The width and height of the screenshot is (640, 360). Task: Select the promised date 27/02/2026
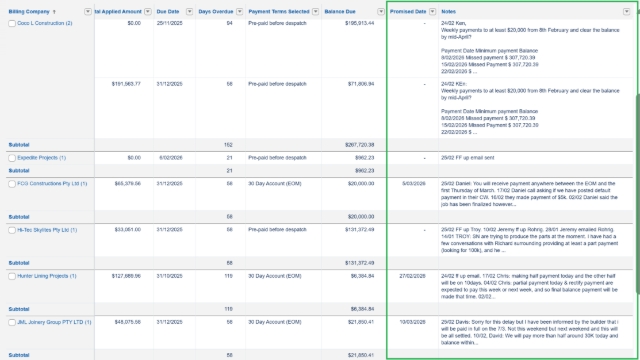[x=412, y=276]
